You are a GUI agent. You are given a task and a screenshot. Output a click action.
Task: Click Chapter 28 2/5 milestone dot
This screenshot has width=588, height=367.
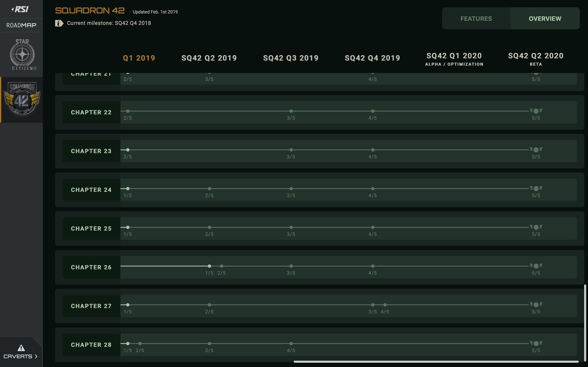click(x=140, y=344)
